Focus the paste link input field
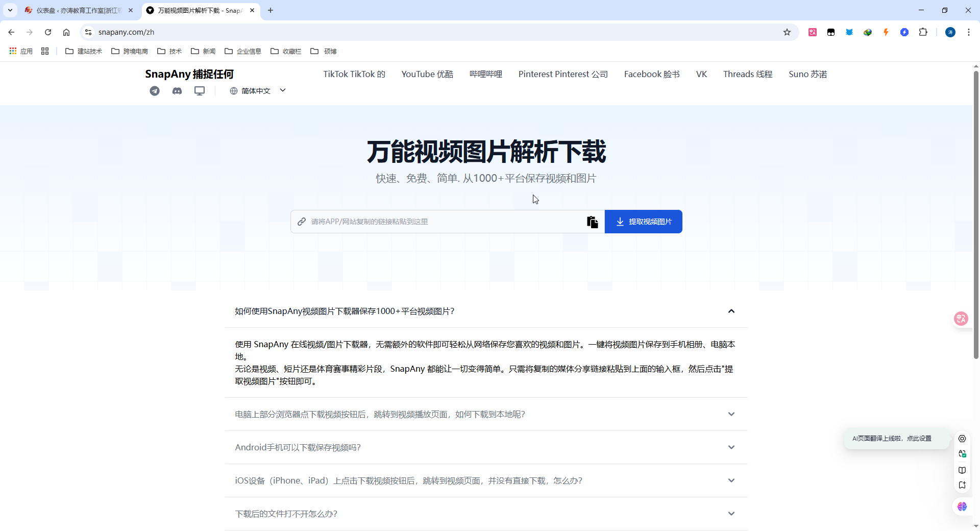 pos(447,222)
